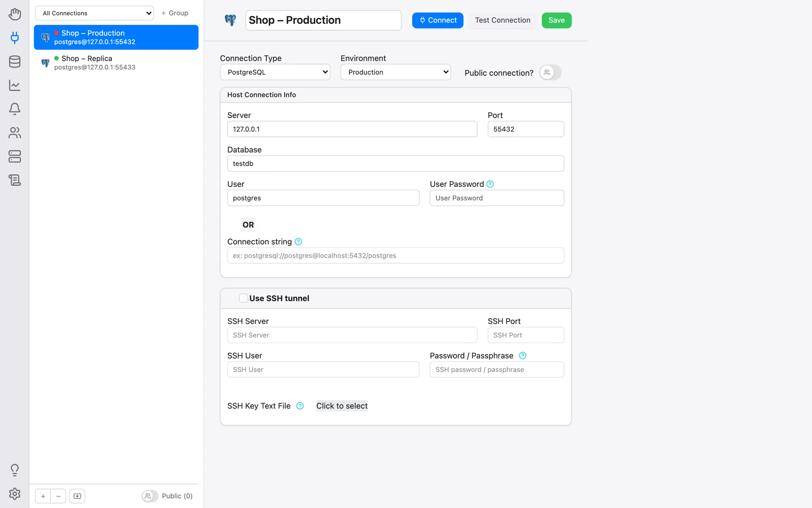This screenshot has width=812, height=508.
Task: Enable the Use SSH tunnel checkbox
Action: click(243, 298)
